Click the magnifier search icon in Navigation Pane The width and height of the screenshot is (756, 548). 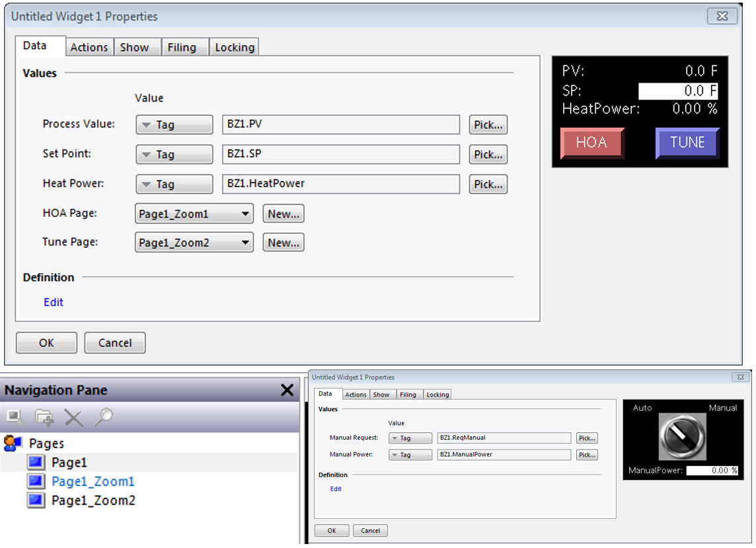click(x=104, y=417)
